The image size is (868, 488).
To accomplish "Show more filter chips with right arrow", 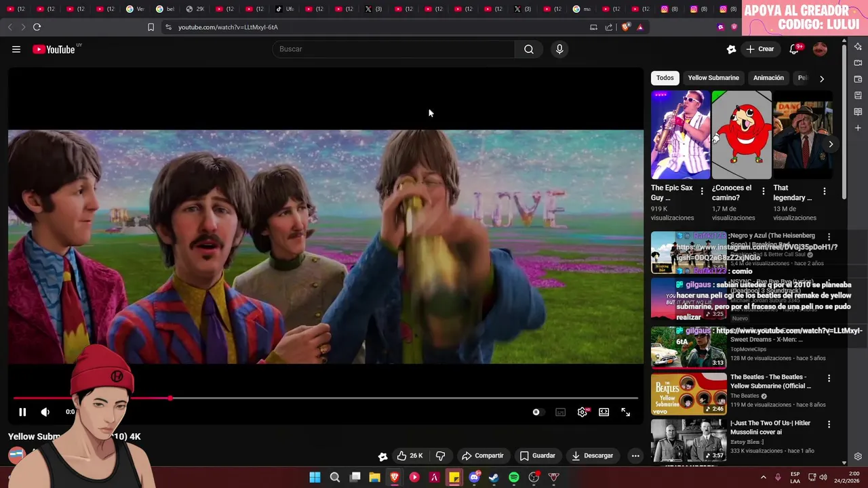I will [x=822, y=79].
